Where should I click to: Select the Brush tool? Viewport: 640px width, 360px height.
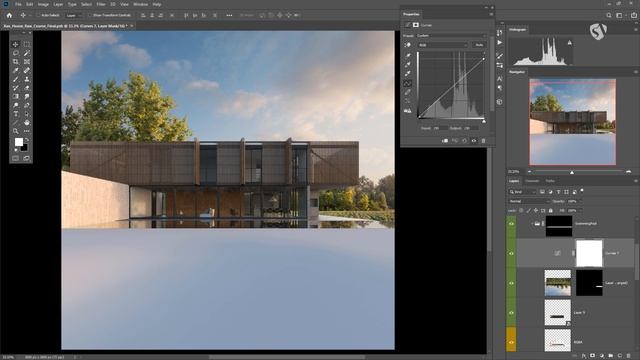tap(16, 79)
